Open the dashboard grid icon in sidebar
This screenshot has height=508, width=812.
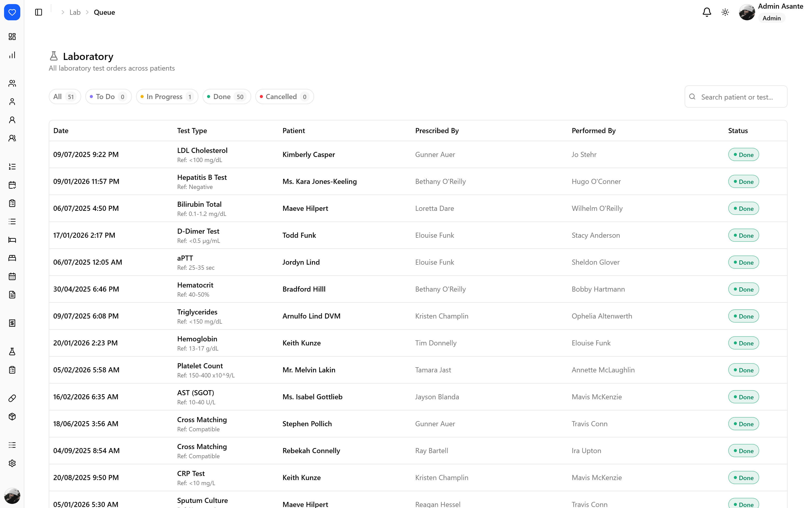(x=12, y=37)
